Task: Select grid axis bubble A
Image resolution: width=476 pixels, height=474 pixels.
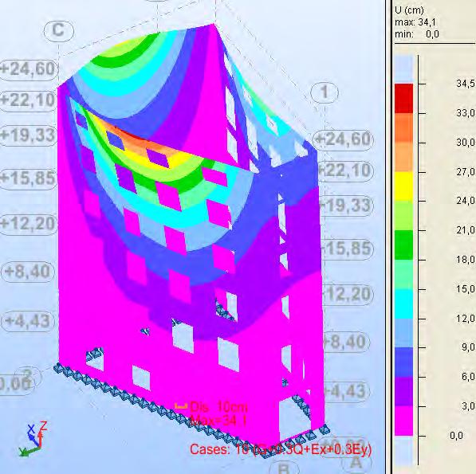Action: [x=356, y=463]
